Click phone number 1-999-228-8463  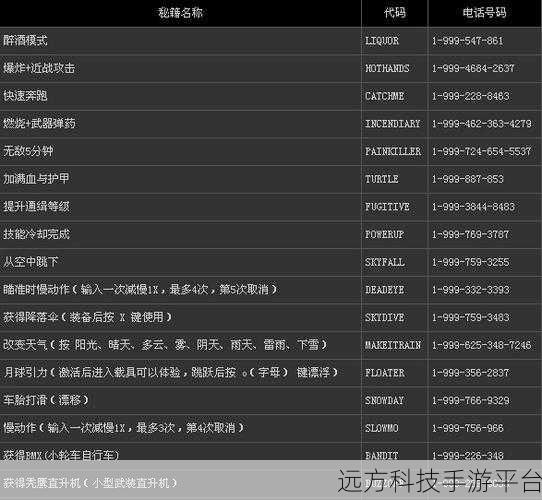pos(470,96)
